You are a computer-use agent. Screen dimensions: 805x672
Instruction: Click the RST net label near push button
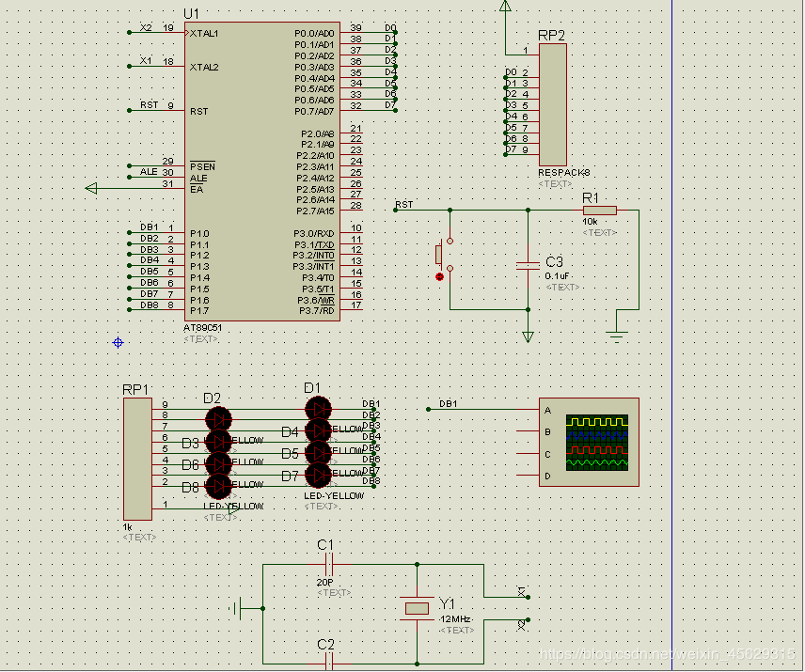click(x=404, y=205)
